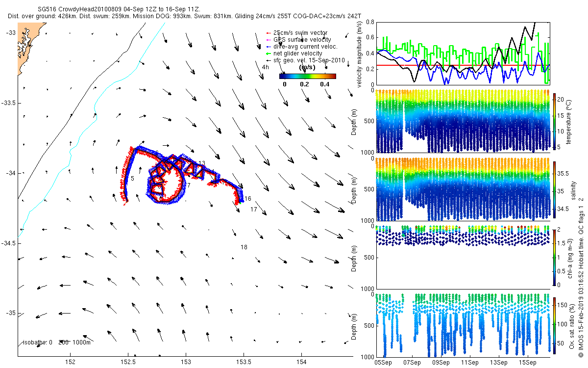Click day marker '17' near the track end
Image resolution: width=588 pixels, height=368 pixels.
(x=254, y=210)
